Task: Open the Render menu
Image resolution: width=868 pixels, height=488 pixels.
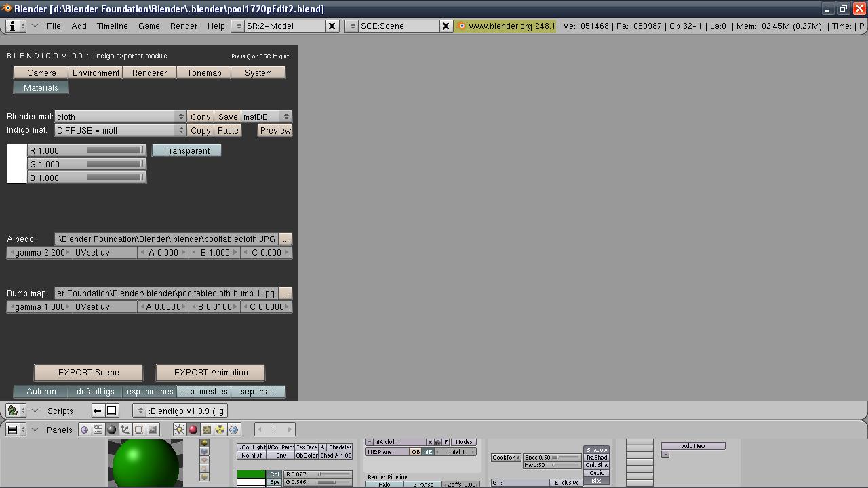Action: [x=183, y=26]
